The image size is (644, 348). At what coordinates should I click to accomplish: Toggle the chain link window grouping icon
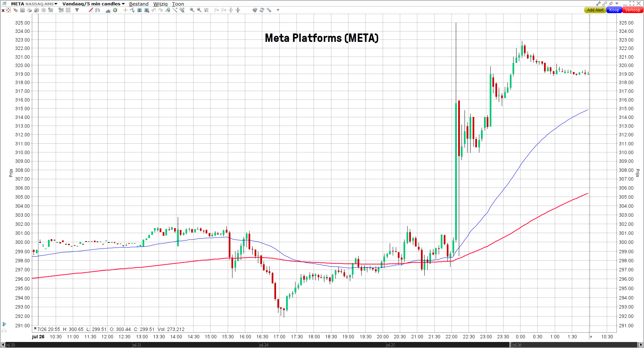point(604,4)
